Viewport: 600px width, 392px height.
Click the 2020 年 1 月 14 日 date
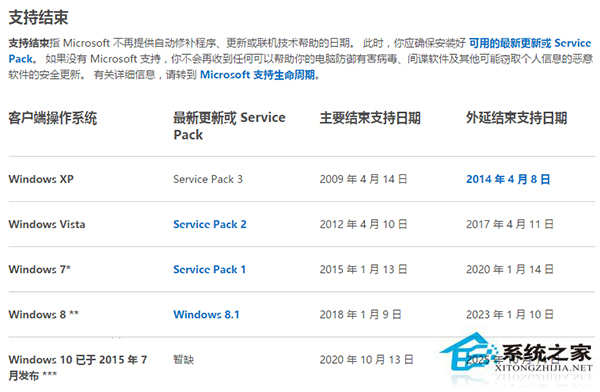510,270
